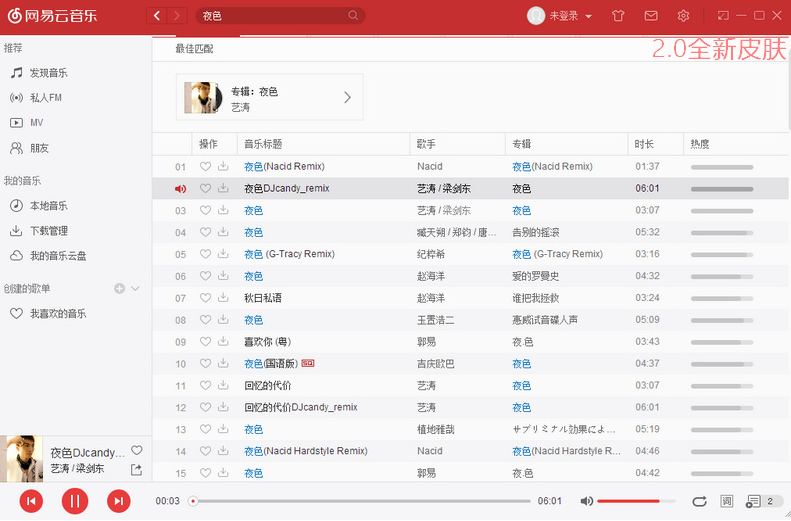This screenshot has height=521, width=791.
Task: Download track 03 夜色 via its download icon
Action: tap(223, 211)
